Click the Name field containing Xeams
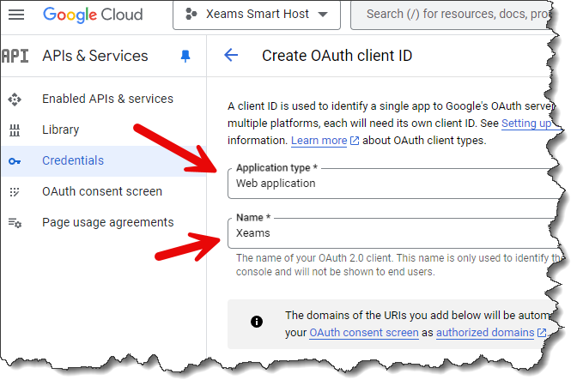Image resolution: width=583 pixels, height=392 pixels. coord(394,233)
